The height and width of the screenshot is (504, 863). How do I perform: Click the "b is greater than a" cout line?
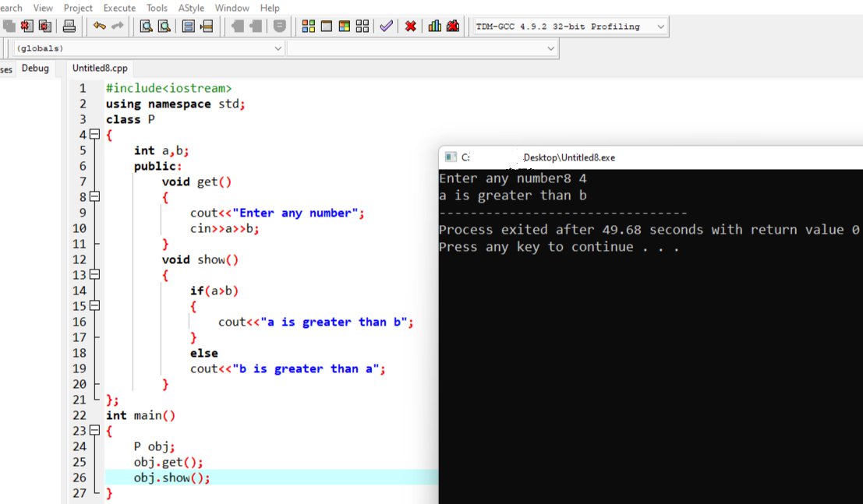point(288,368)
